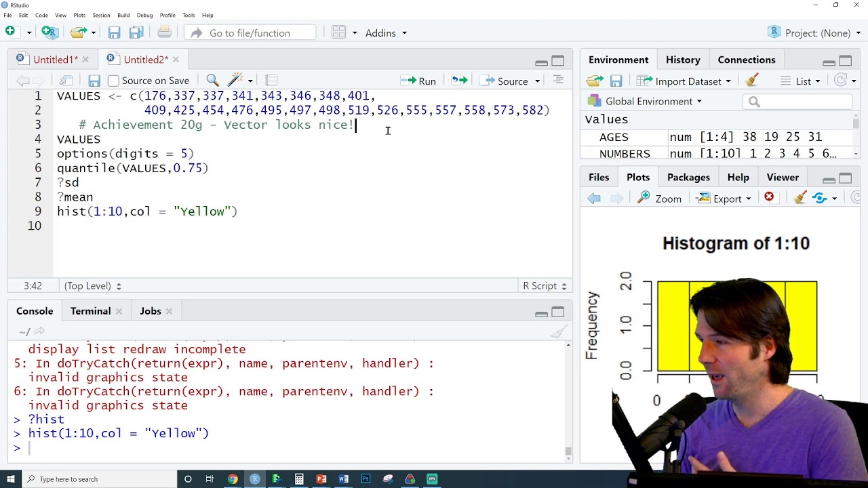The width and height of the screenshot is (868, 488).
Task: Run the current line
Action: [418, 81]
